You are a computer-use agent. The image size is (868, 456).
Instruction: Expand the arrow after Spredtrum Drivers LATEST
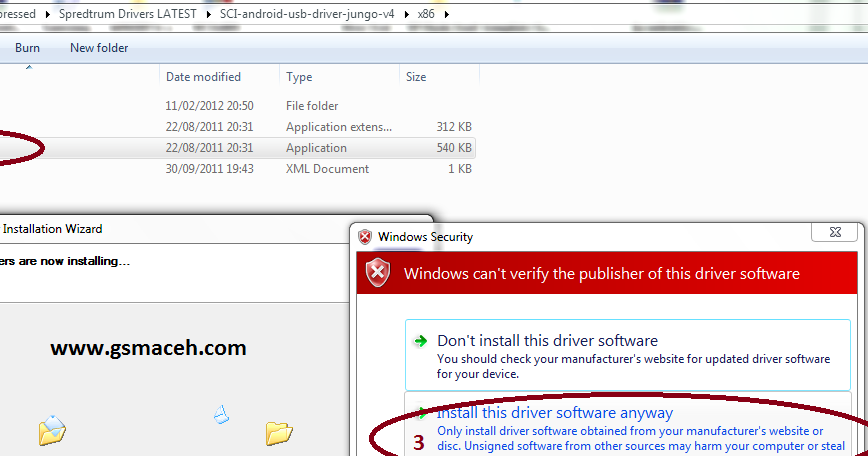(209, 14)
